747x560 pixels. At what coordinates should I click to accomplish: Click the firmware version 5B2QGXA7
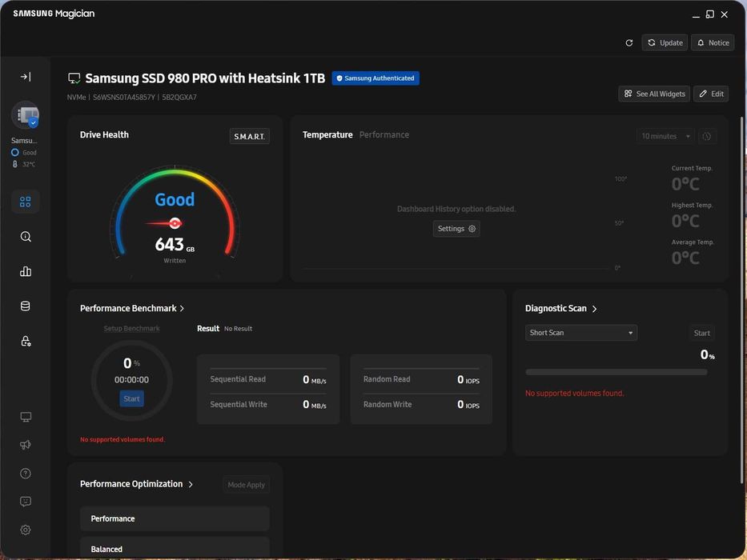click(179, 97)
